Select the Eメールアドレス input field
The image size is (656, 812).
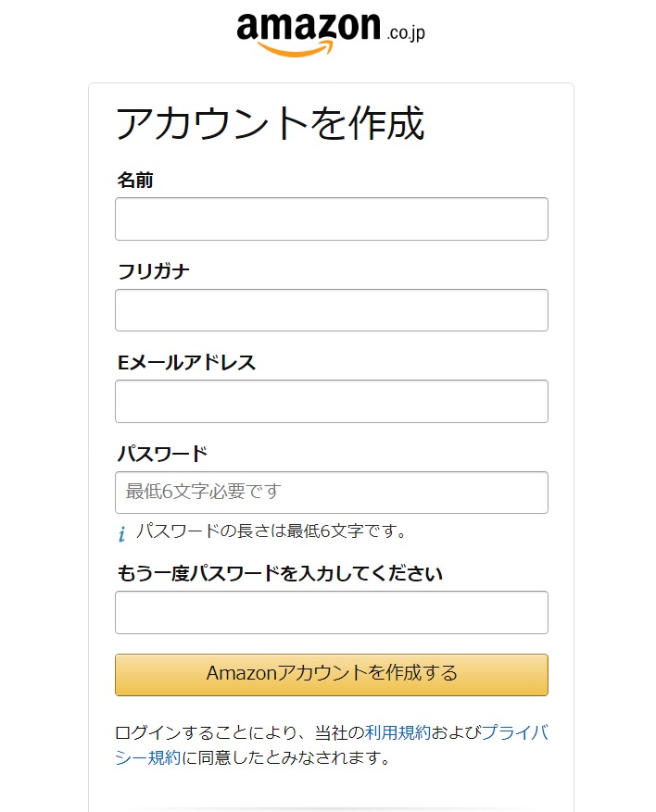(x=331, y=401)
